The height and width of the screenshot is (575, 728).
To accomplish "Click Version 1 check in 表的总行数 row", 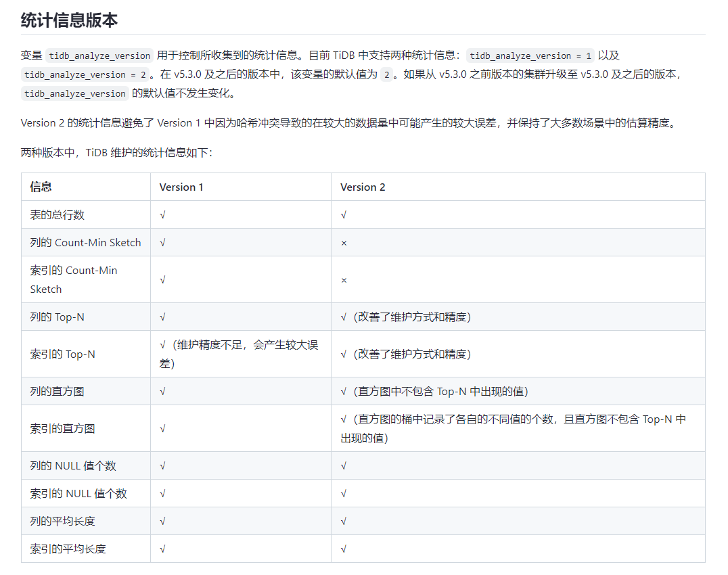I will coord(162,215).
